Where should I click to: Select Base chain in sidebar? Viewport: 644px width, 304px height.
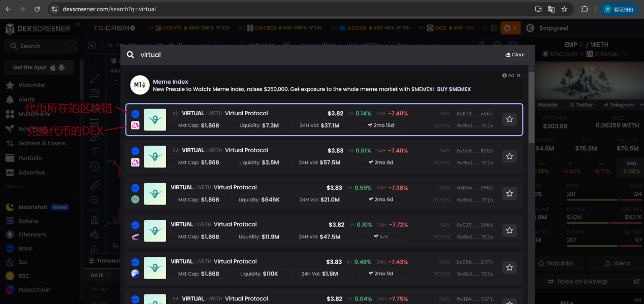pos(25,249)
